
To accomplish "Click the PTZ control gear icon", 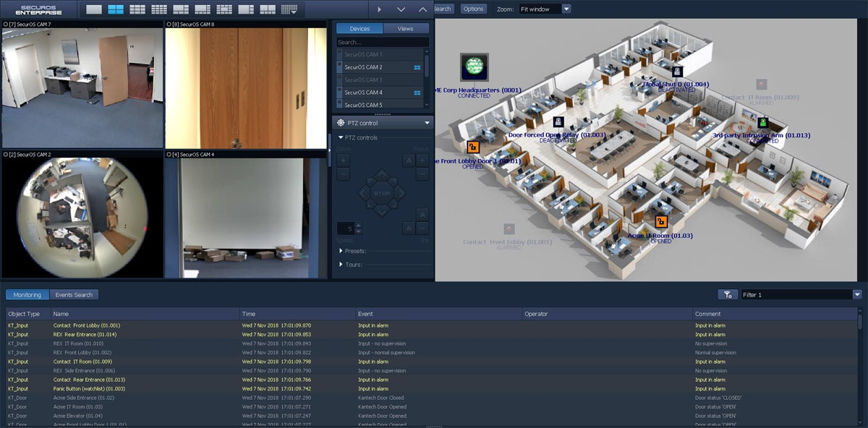I will click(341, 121).
